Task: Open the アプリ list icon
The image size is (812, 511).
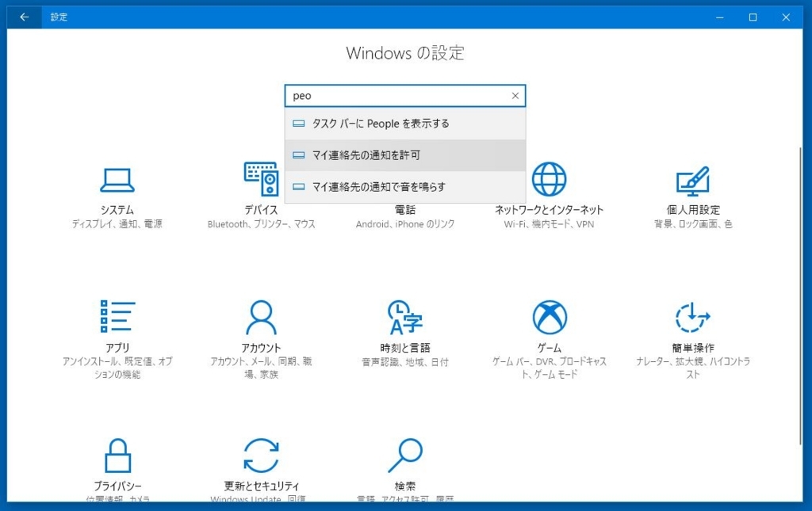Action: tap(117, 316)
